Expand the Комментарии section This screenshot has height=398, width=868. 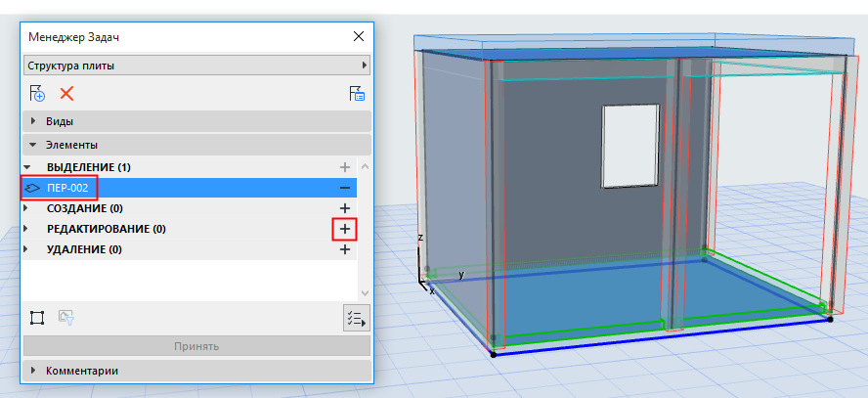pyautogui.click(x=197, y=371)
